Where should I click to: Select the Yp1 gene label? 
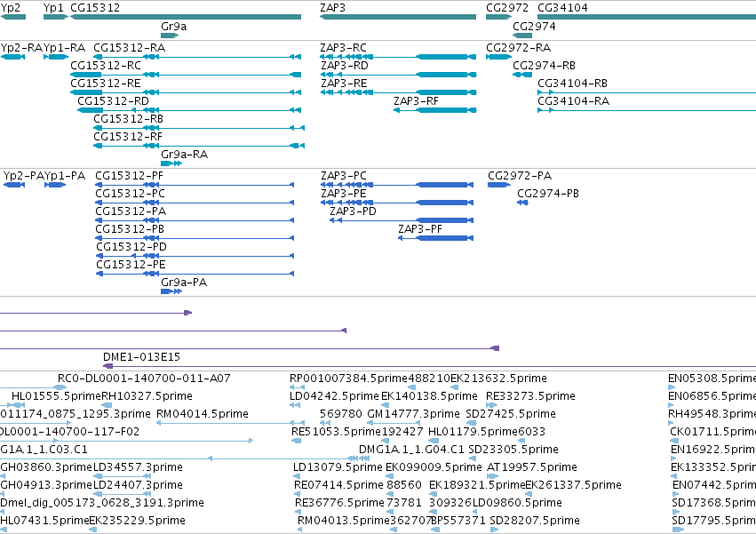pyautogui.click(x=53, y=8)
